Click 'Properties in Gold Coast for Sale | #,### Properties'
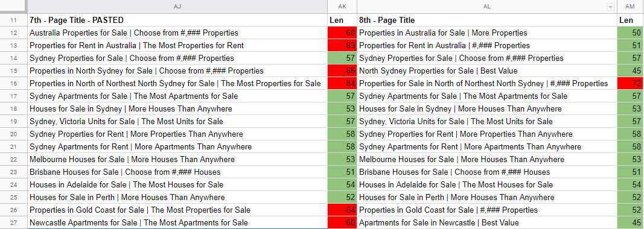 coord(487,210)
